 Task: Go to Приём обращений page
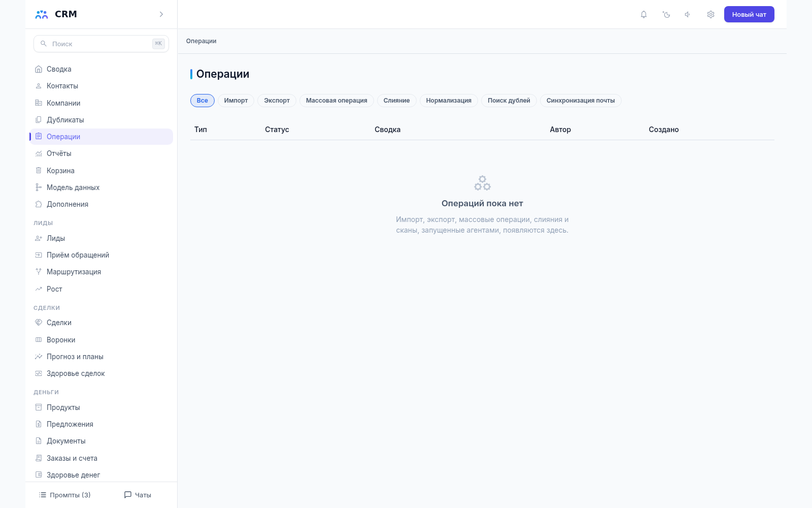coord(101,255)
